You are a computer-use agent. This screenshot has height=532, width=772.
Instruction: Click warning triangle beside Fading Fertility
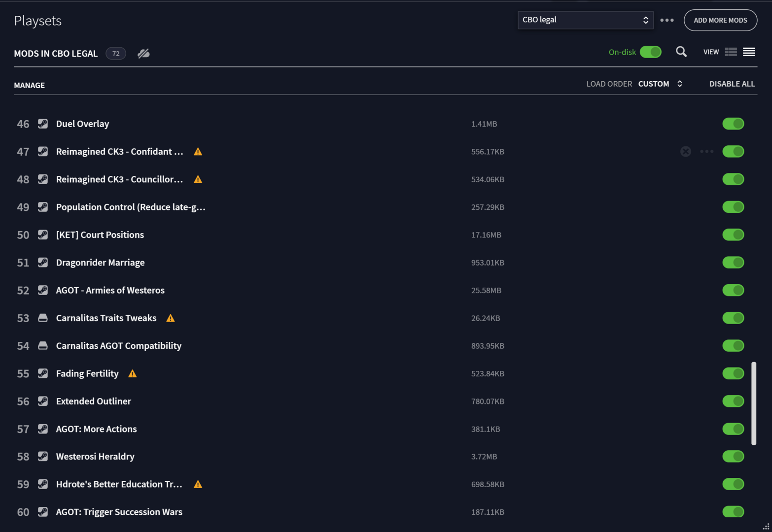[132, 374]
